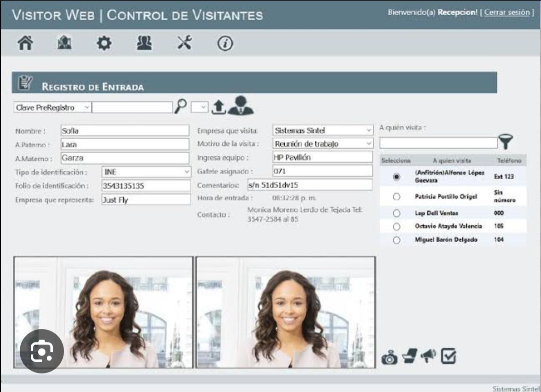Click the tools wrench and screwdriver icon
Viewport: 541px width, 392px height.
click(x=184, y=43)
